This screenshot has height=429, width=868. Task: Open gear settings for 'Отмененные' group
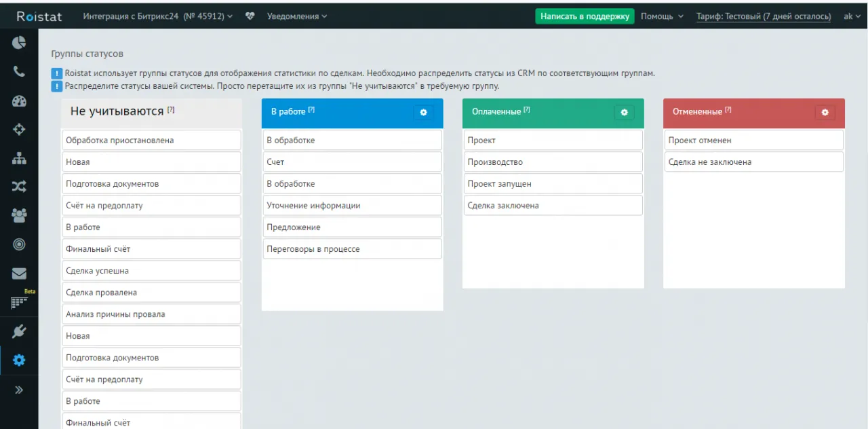coord(825,113)
